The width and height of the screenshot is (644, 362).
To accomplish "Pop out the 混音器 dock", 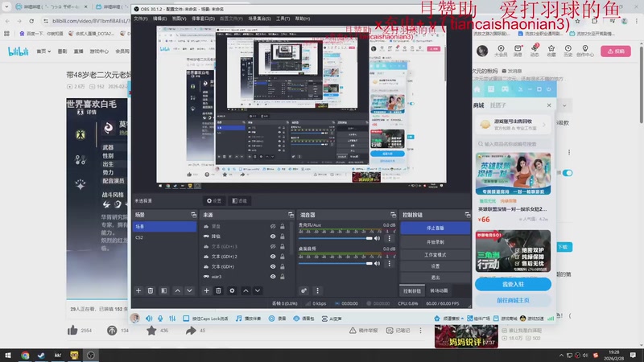I will click(393, 215).
